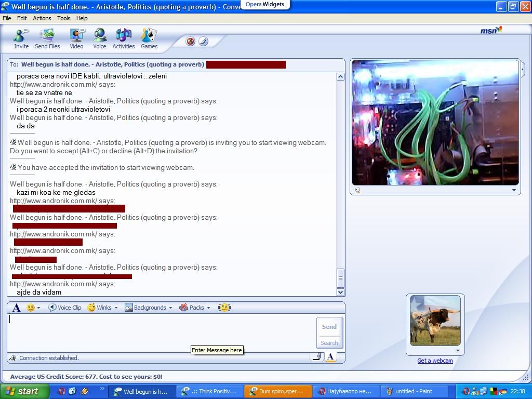The image size is (532, 399).
Task: Switch to text typing mode tab
Action: pos(330,356)
